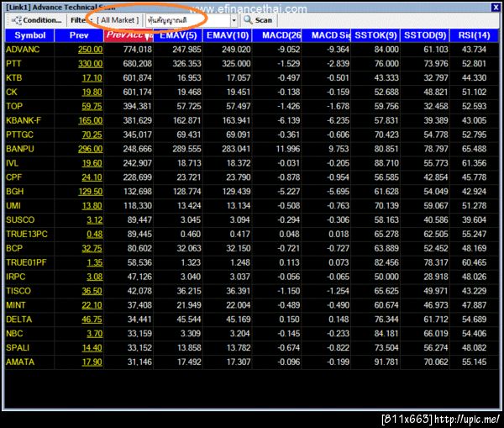Sort by MACD(26 column header
Viewport: 504px width, 428px height.
click(276, 35)
